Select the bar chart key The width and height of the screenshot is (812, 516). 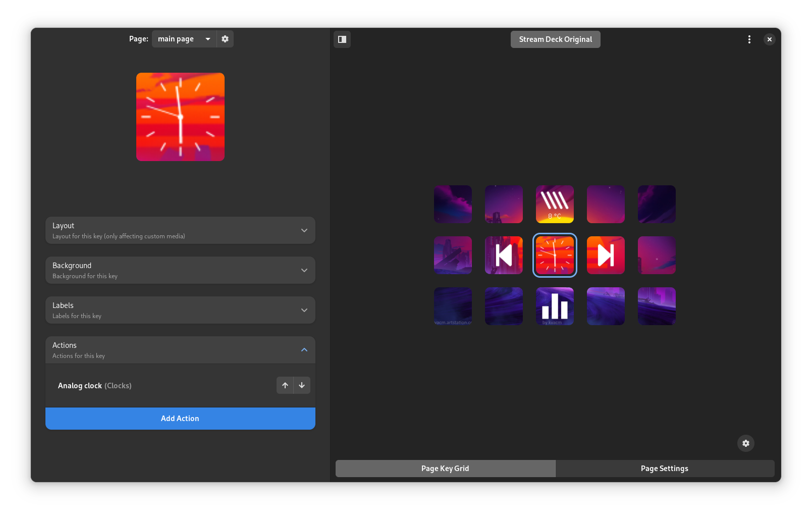click(555, 306)
